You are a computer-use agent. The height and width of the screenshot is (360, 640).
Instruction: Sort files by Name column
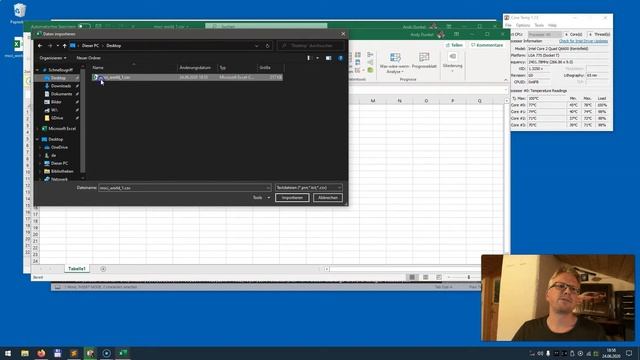click(x=134, y=67)
